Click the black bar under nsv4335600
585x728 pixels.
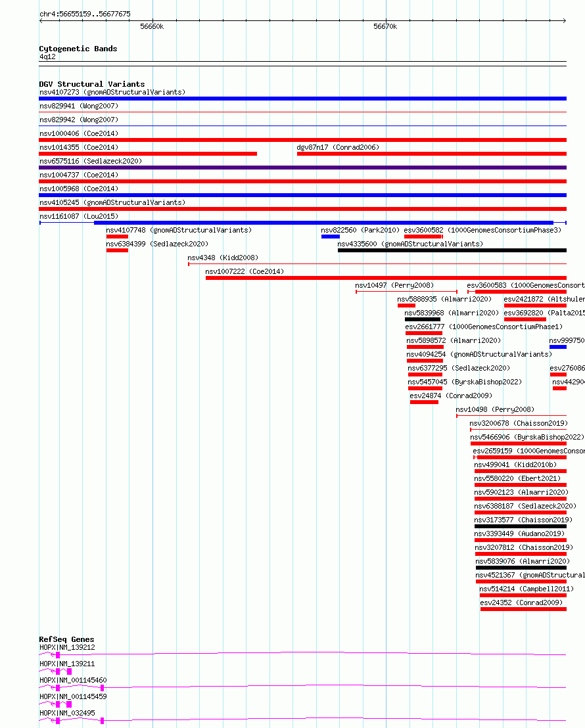coord(452,250)
